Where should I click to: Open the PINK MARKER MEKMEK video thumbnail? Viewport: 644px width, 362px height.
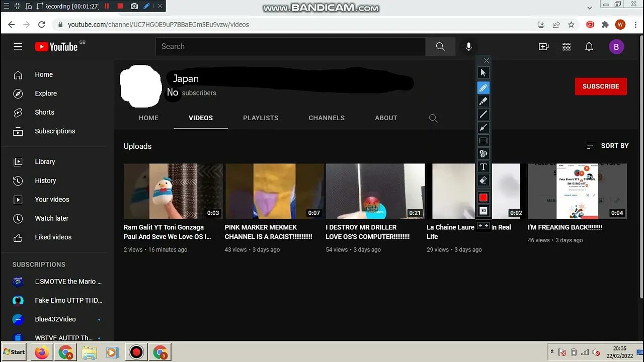[274, 191]
